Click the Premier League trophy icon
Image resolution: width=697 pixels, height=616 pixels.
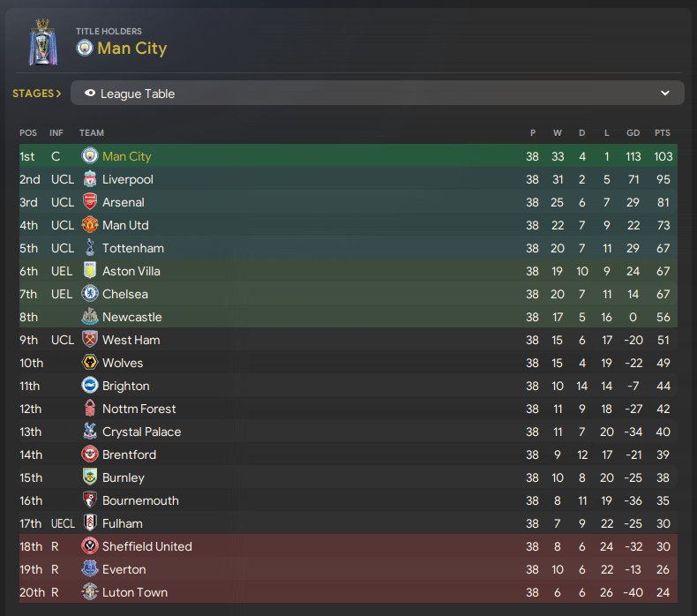pos(43,42)
